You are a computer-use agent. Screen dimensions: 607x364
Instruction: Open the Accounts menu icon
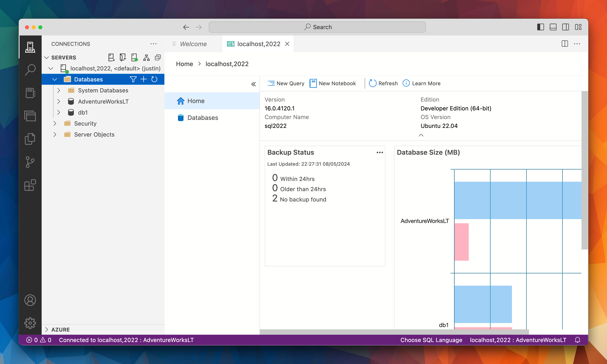pyautogui.click(x=30, y=300)
